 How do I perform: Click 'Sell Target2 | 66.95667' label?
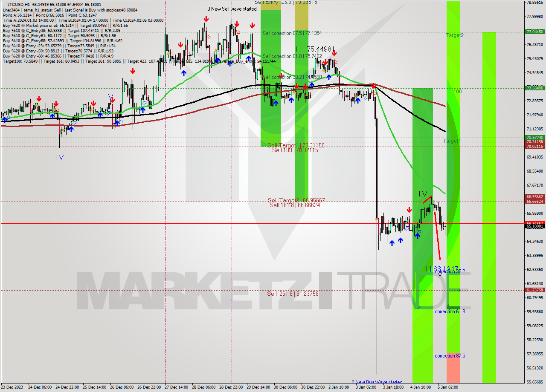coord(296,200)
